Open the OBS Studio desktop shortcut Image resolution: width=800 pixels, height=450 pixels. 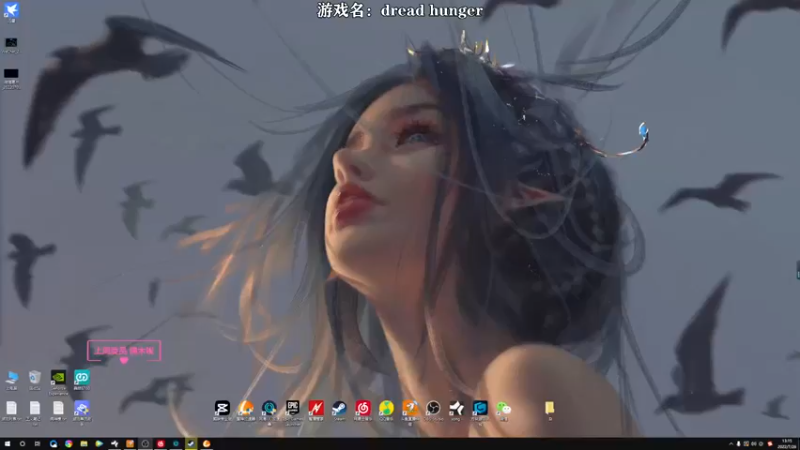point(433,408)
